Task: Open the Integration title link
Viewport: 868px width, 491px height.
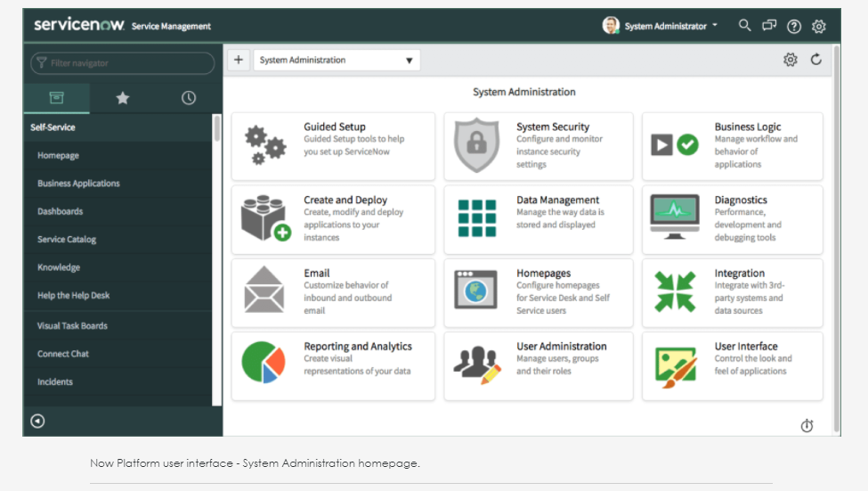Action: (740, 274)
